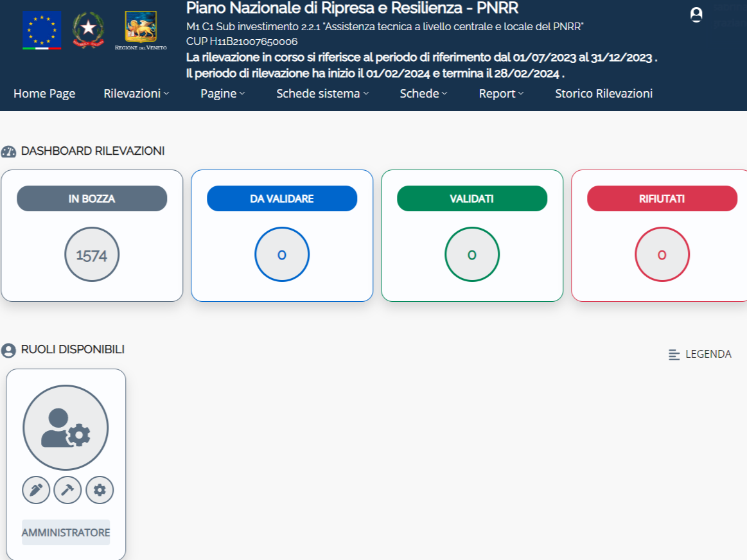Click the hammer validator role icon
This screenshot has height=560, width=747.
pos(67,490)
